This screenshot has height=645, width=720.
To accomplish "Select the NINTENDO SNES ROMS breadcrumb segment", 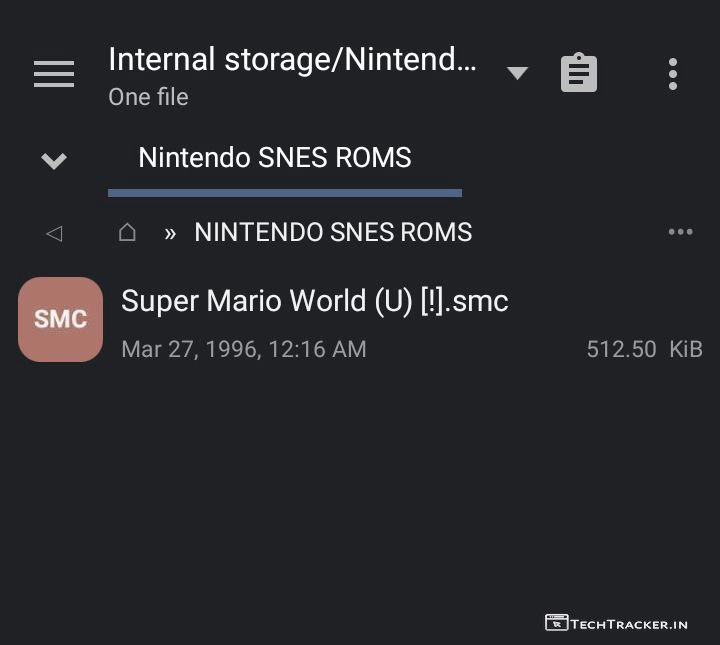I will point(333,232).
